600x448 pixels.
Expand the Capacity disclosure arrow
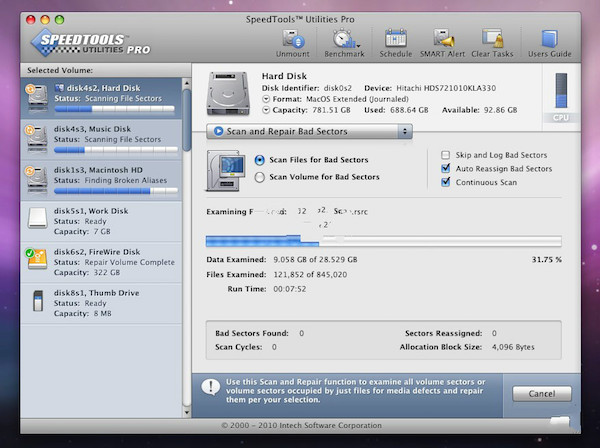pos(265,112)
